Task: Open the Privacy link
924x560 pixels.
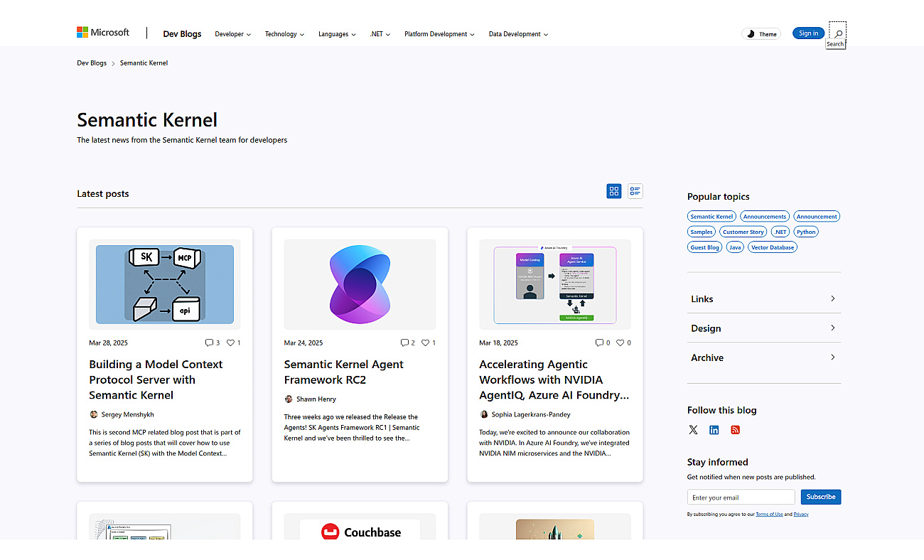Action: (x=801, y=515)
